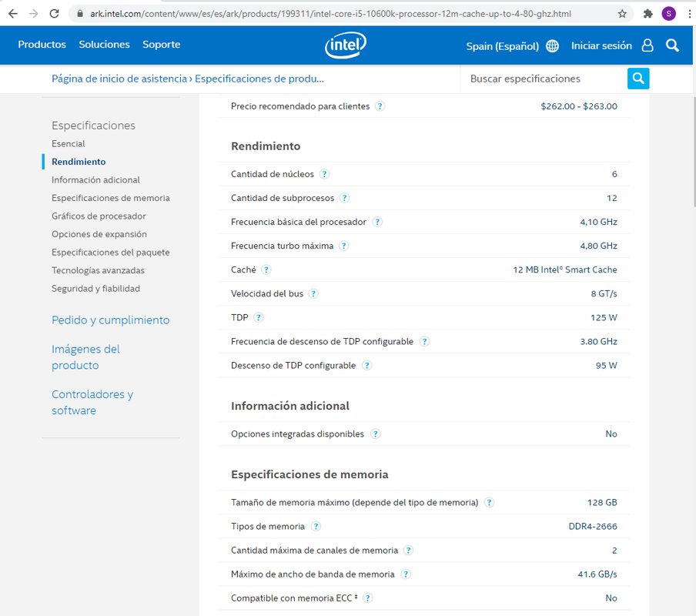Click the user account icon
The width and height of the screenshot is (696, 616).
pos(647,45)
